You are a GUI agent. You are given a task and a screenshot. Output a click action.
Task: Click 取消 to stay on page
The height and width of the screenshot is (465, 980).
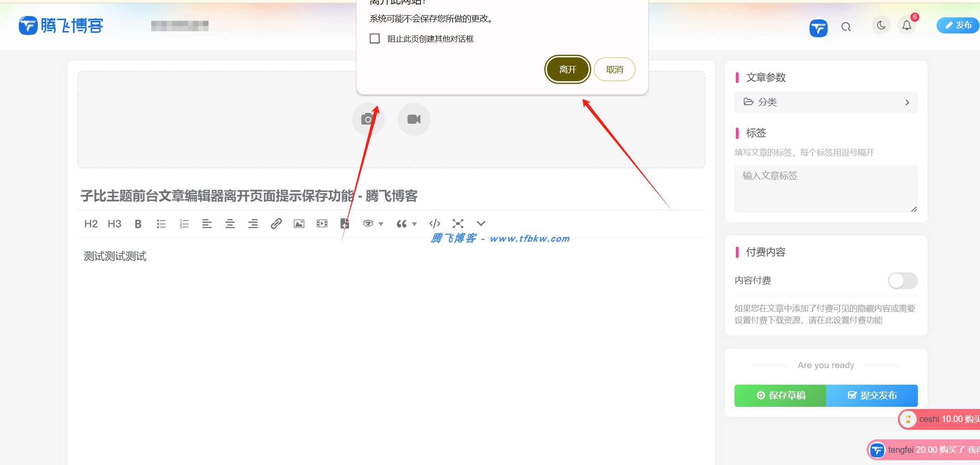coord(614,69)
